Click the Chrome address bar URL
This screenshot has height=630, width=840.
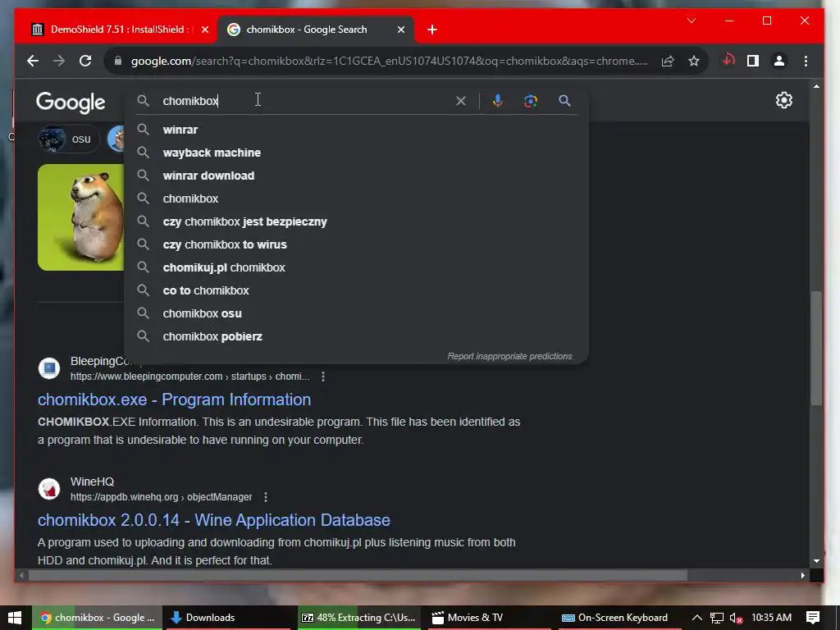pos(389,61)
